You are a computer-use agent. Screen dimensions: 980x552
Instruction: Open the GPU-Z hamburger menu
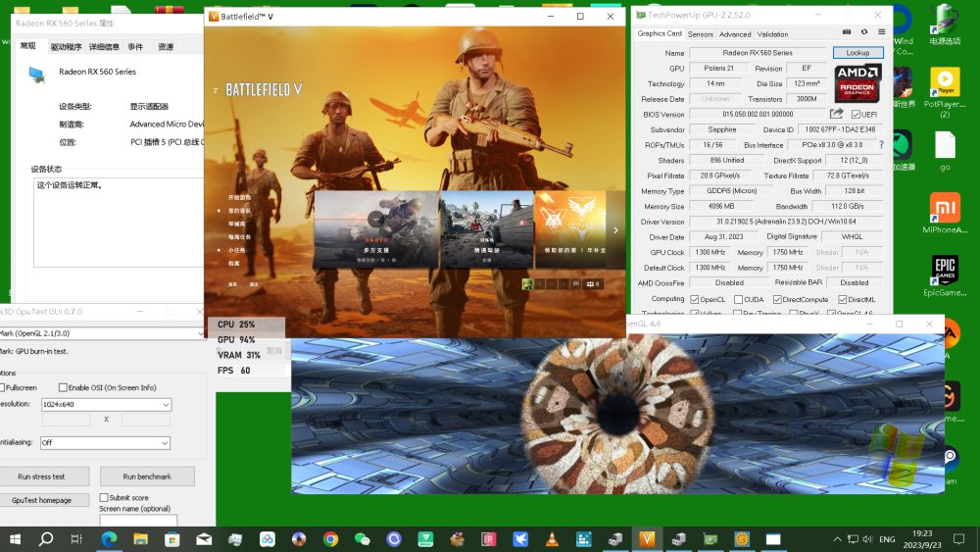(x=881, y=32)
